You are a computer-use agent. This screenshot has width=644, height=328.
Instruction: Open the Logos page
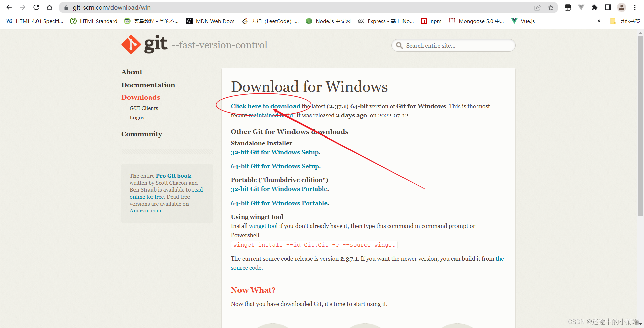[x=137, y=117]
